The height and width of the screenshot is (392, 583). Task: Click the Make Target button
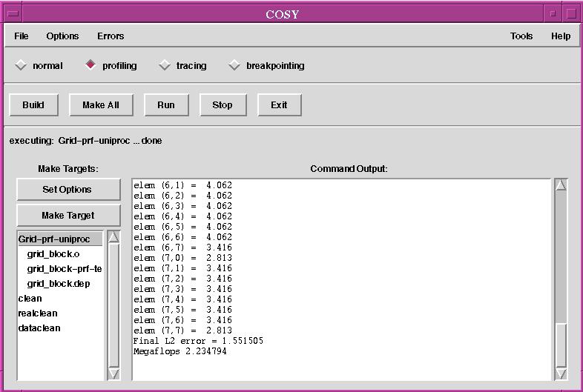coord(68,215)
